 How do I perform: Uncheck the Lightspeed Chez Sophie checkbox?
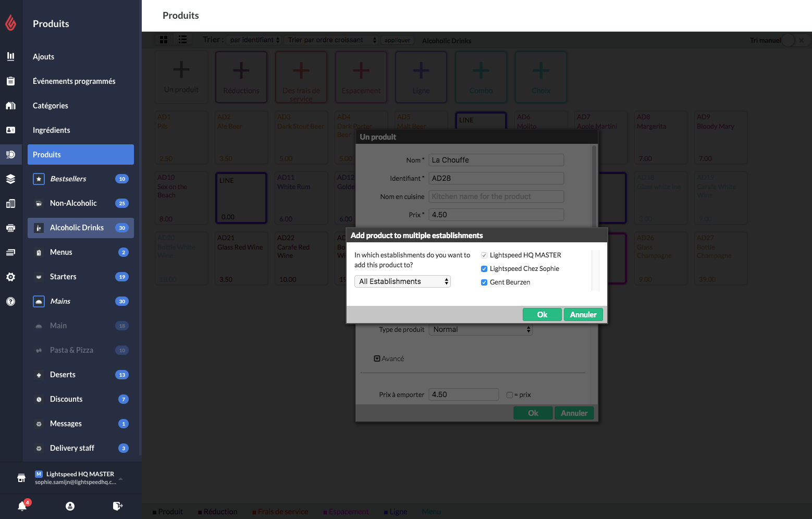(x=484, y=269)
